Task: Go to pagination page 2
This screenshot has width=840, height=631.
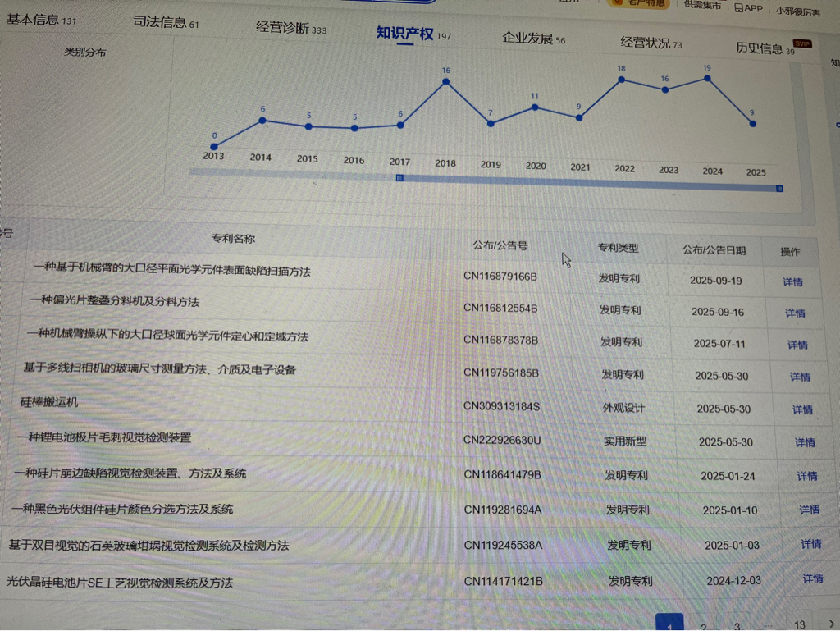Action: click(703, 625)
